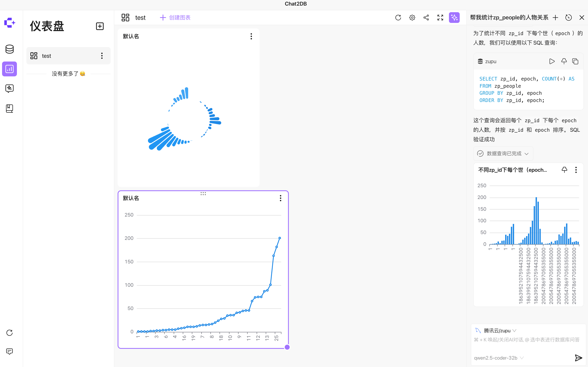The width and height of the screenshot is (588, 367).
Task: Pin the epoch bar chart to dashboard
Action: click(x=564, y=170)
